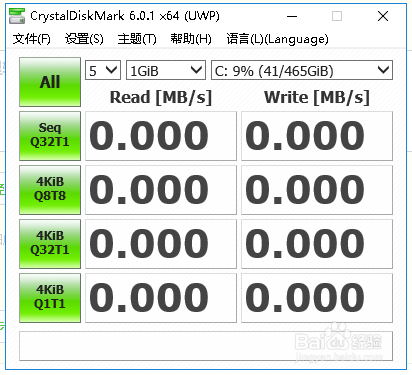Run all benchmarks with All button

(x=50, y=82)
